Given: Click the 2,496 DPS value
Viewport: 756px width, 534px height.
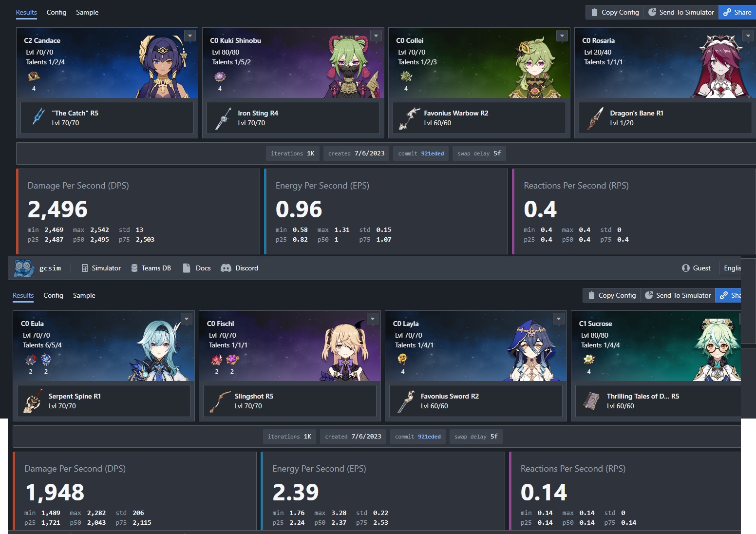Looking at the screenshot, I should (57, 209).
